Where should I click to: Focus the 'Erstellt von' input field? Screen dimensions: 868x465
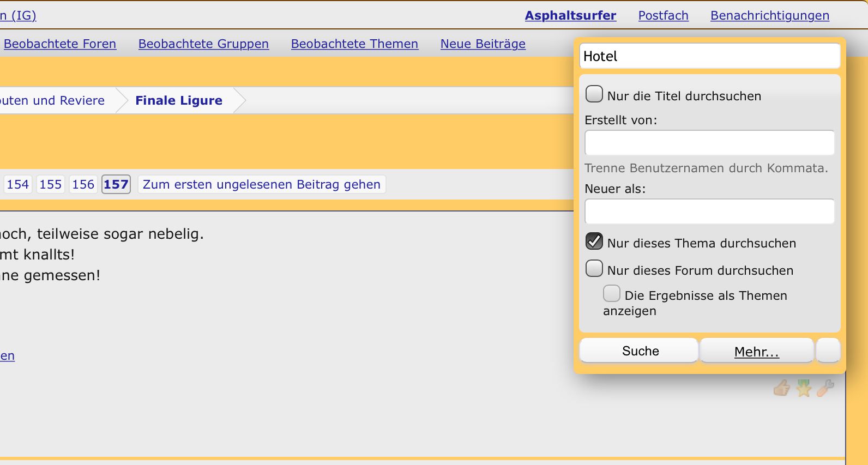(x=709, y=143)
